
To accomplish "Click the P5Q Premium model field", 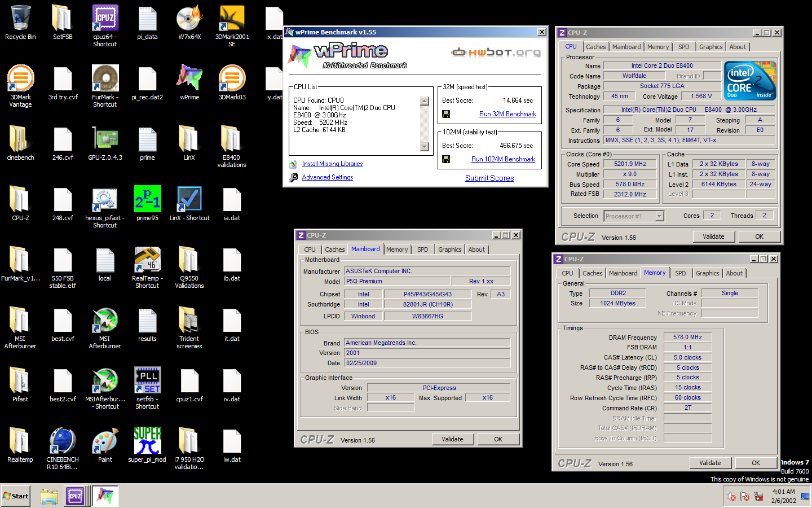I will coord(397,281).
